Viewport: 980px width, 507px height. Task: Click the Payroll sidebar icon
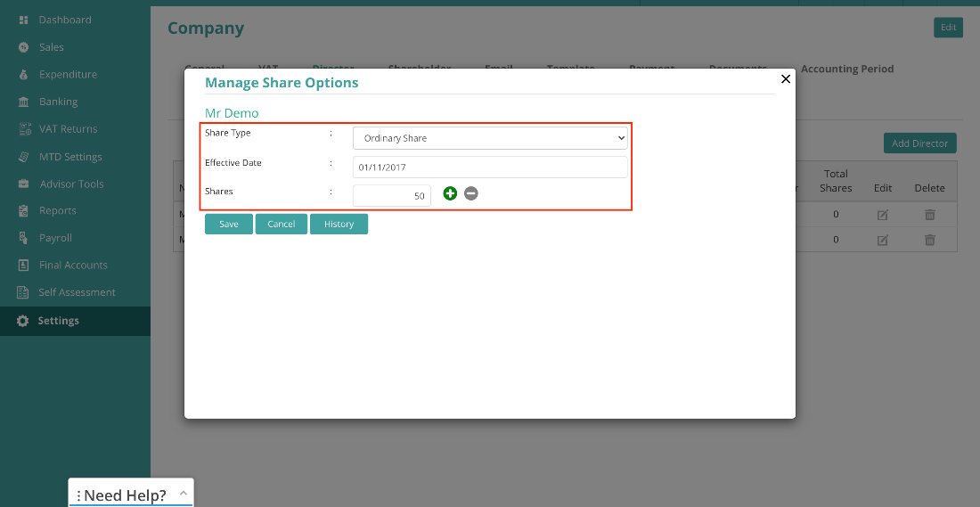click(23, 238)
